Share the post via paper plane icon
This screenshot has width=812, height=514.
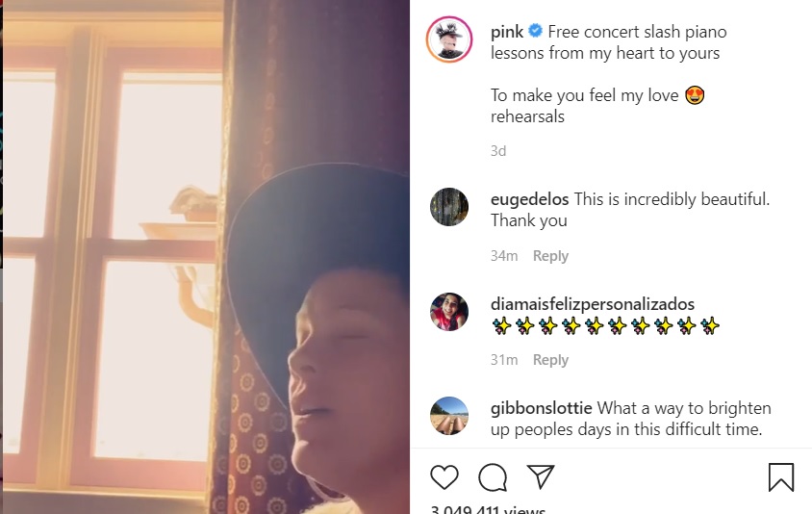pos(541,476)
